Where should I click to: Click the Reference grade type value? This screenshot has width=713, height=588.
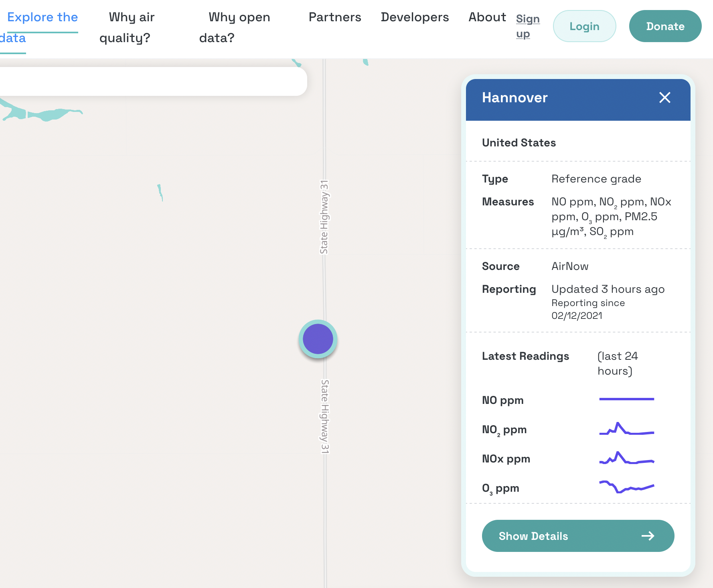pyautogui.click(x=596, y=179)
